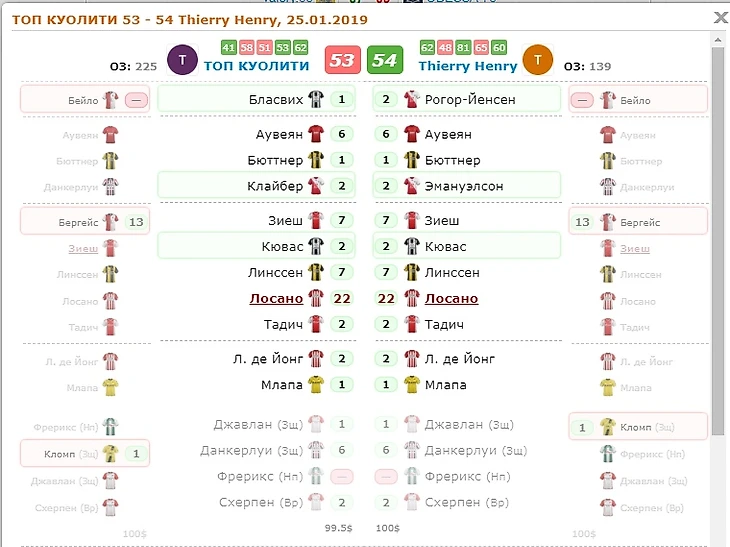The image size is (730, 547).
Task: Click the Клайбер jersey icon
Action: point(316,186)
